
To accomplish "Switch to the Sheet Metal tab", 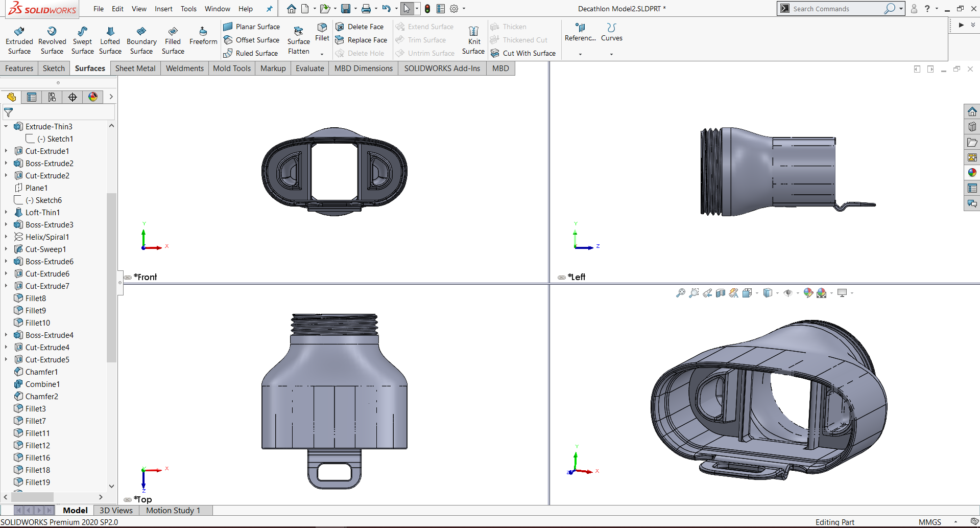I will pos(135,68).
